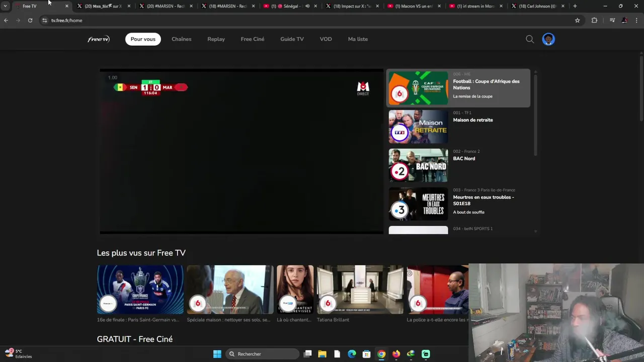Open Microsoft Store from the taskbar
Viewport: 644px width, 362px height.
pos(366,354)
